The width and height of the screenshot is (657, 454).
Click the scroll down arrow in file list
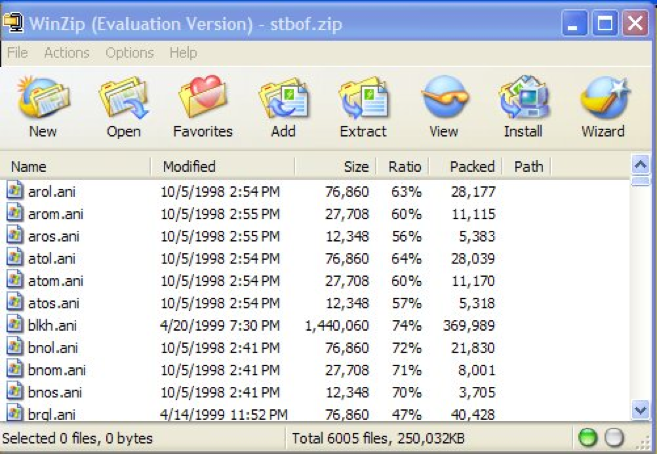[641, 409]
